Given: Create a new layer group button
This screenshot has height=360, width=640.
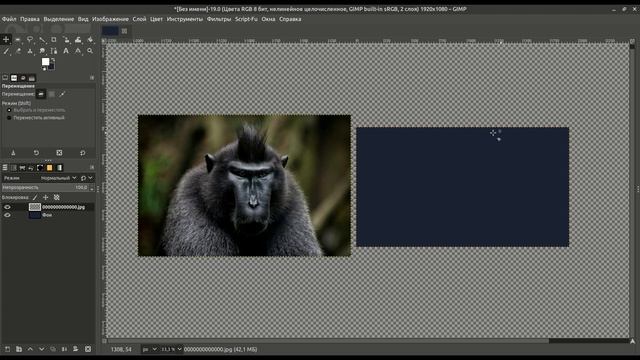Looking at the screenshot, I should coord(19,349).
